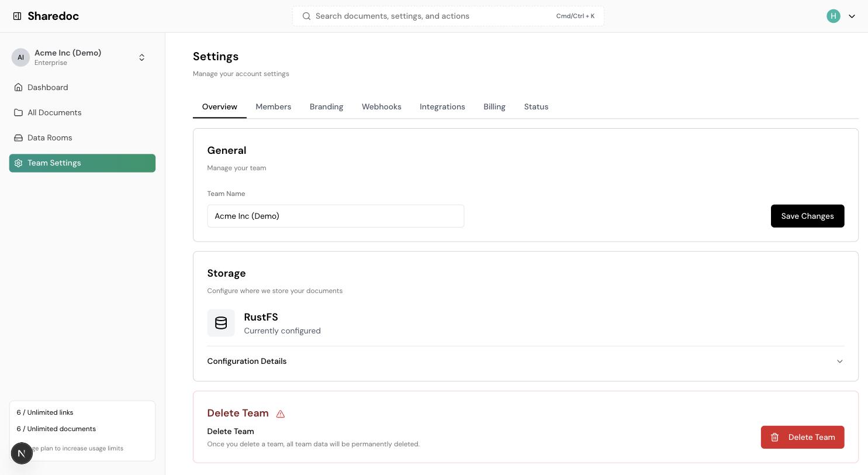This screenshot has height=475, width=868.
Task: Open the Acme Inc team switcher
Action: coord(82,57)
